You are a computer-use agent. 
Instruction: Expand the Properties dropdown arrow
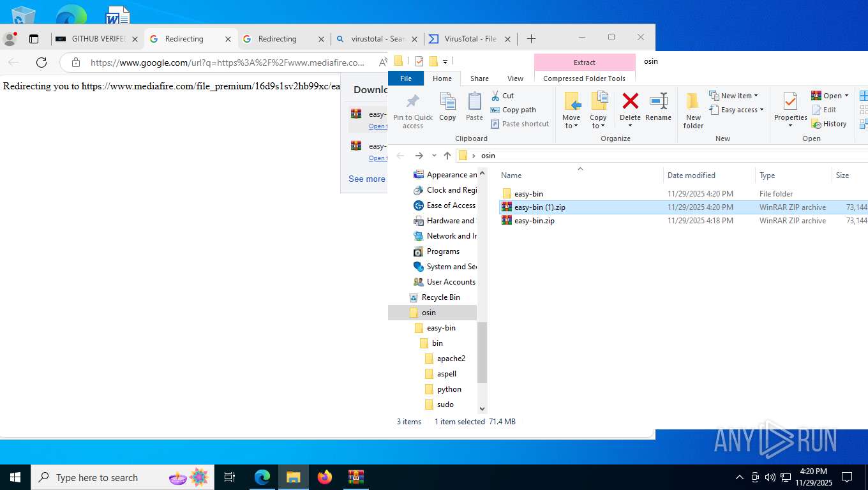point(790,126)
